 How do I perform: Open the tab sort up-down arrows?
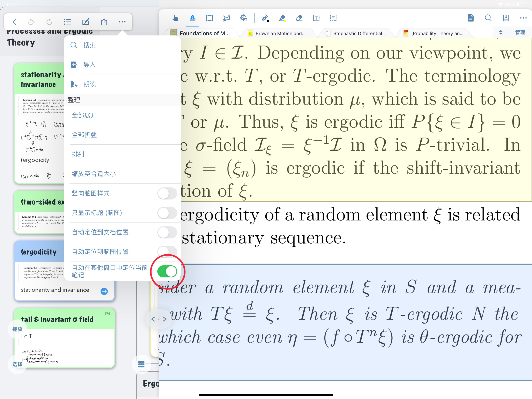[501, 33]
